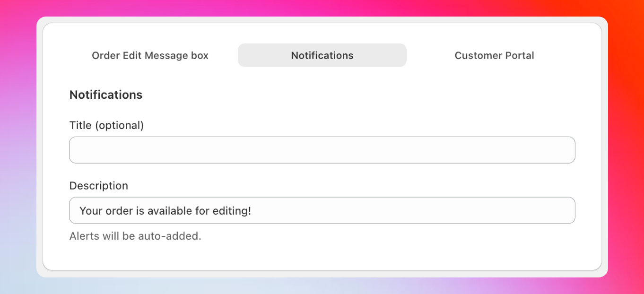Click the 'Title (optional)' label

[106, 125]
